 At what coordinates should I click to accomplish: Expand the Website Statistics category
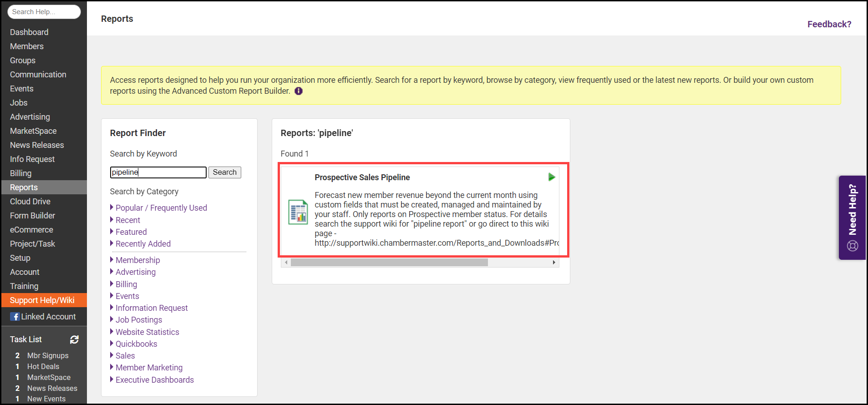pyautogui.click(x=147, y=332)
